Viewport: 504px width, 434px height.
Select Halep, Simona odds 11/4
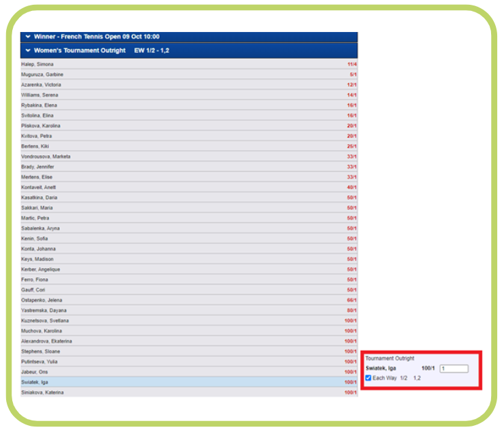(x=352, y=65)
